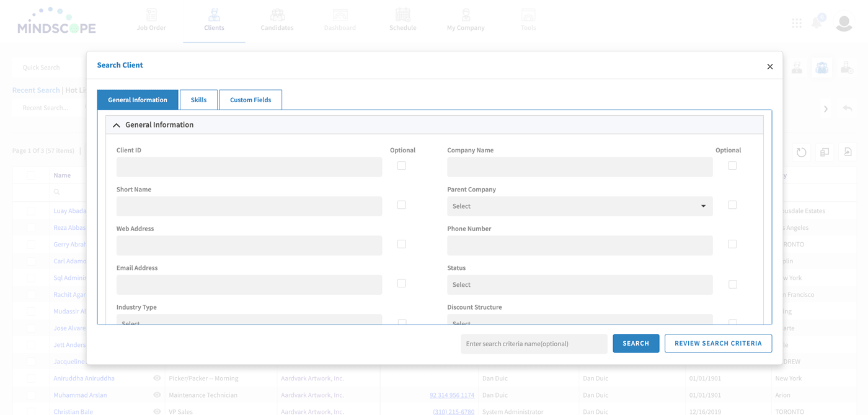Open the My Company section
The width and height of the screenshot is (868, 415).
pyautogui.click(x=466, y=19)
